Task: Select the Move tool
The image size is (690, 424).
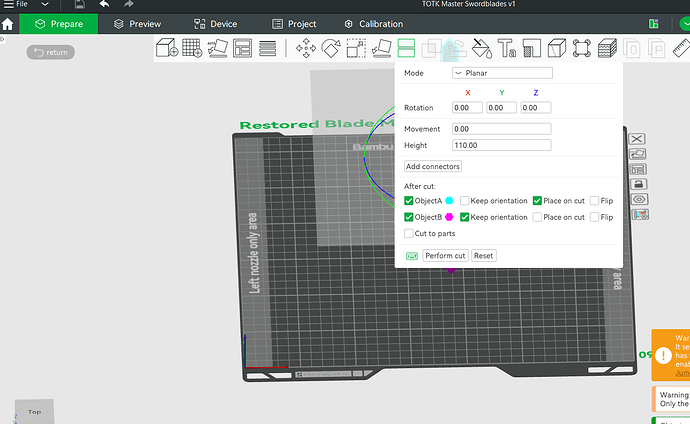Action: (x=306, y=48)
